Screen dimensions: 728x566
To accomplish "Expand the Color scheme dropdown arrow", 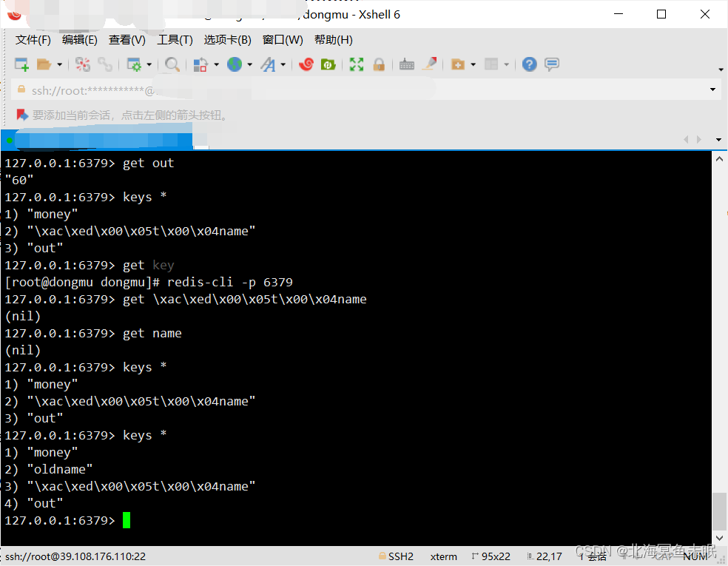I will (x=216, y=64).
